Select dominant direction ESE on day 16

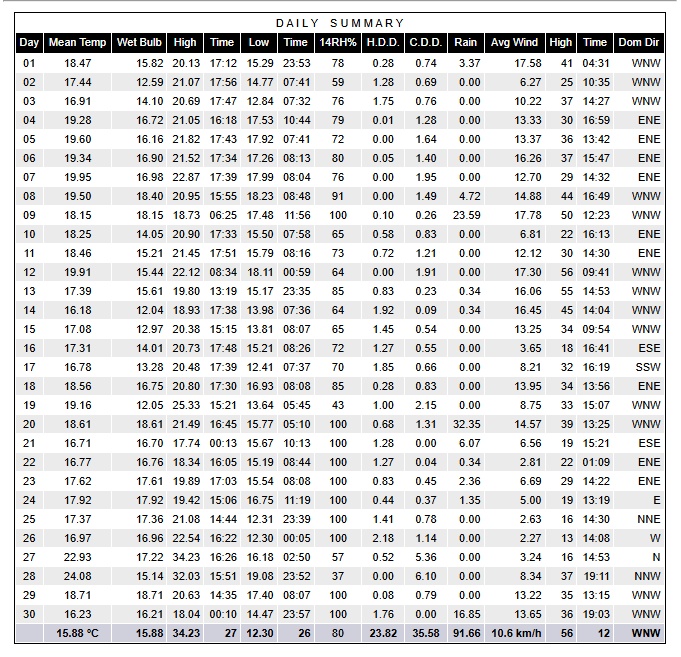[649, 348]
